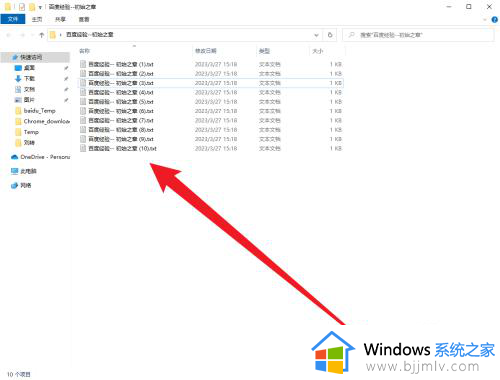Sort files by the 类型 column header
Image resolution: width=500 pixels, height=380 pixels.
264,51
